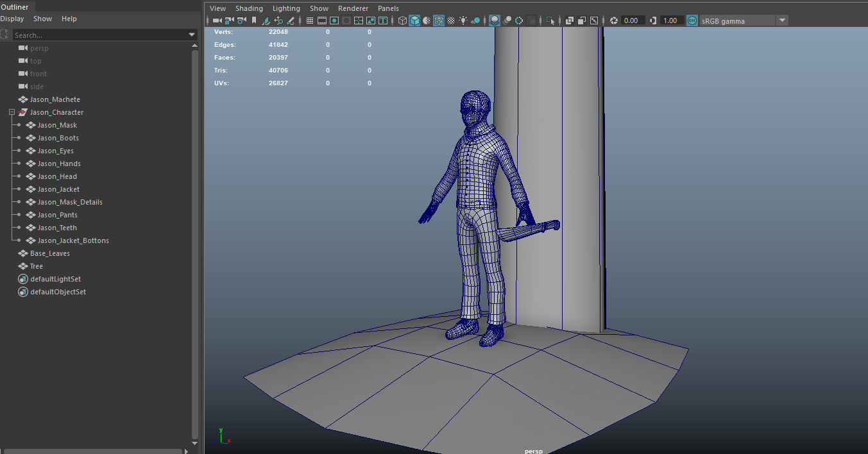
Task: Click the Multisample Anti-aliasing icon
Action: [519, 21]
